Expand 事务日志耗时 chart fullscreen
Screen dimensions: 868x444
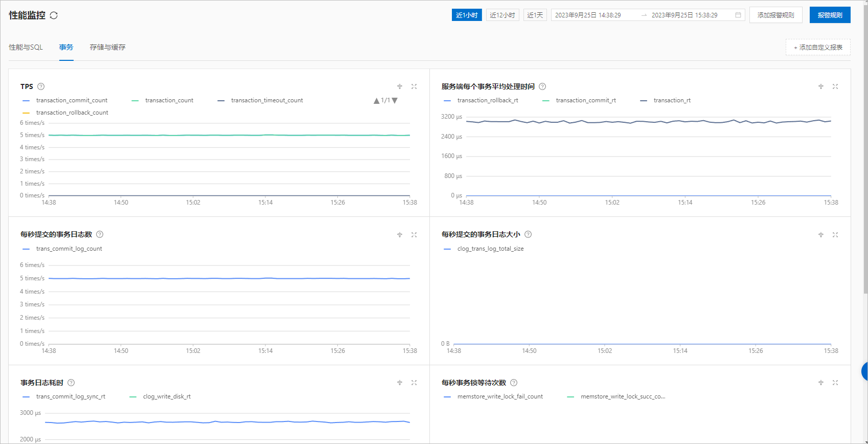414,383
